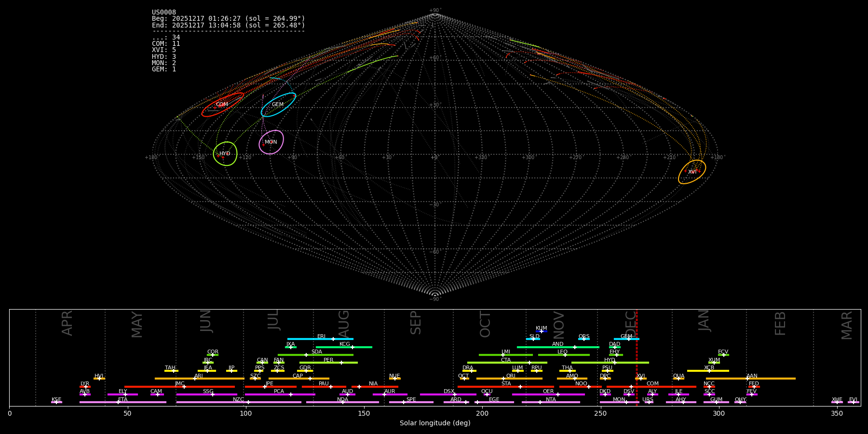The height and width of the screenshot is (434, 868).
Task: Click the red dashed current solar longitude line
Action: point(637,357)
